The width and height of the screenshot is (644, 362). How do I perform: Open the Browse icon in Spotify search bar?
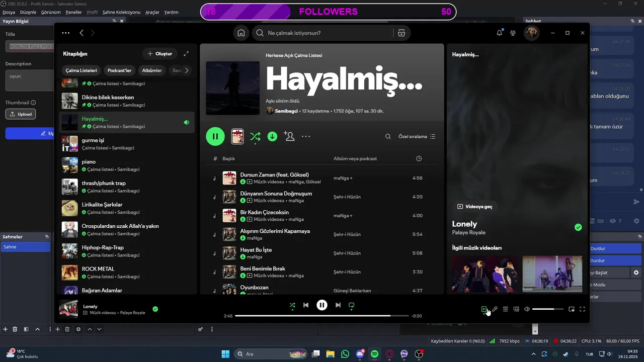point(401,33)
